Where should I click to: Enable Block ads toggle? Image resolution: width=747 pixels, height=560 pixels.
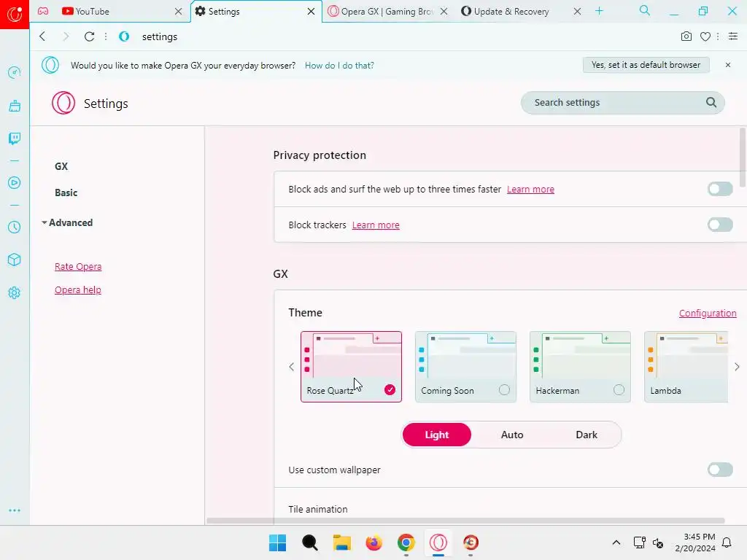coord(720,189)
